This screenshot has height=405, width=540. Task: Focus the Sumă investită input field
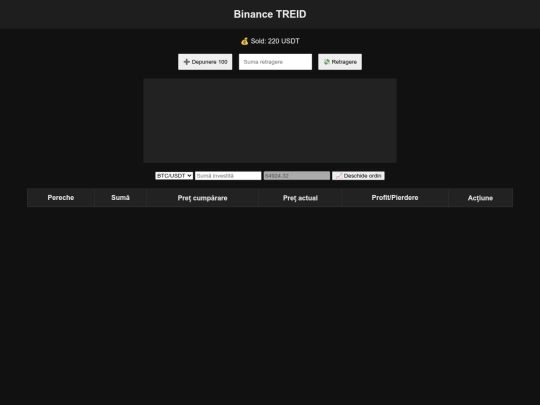pyautogui.click(x=228, y=176)
